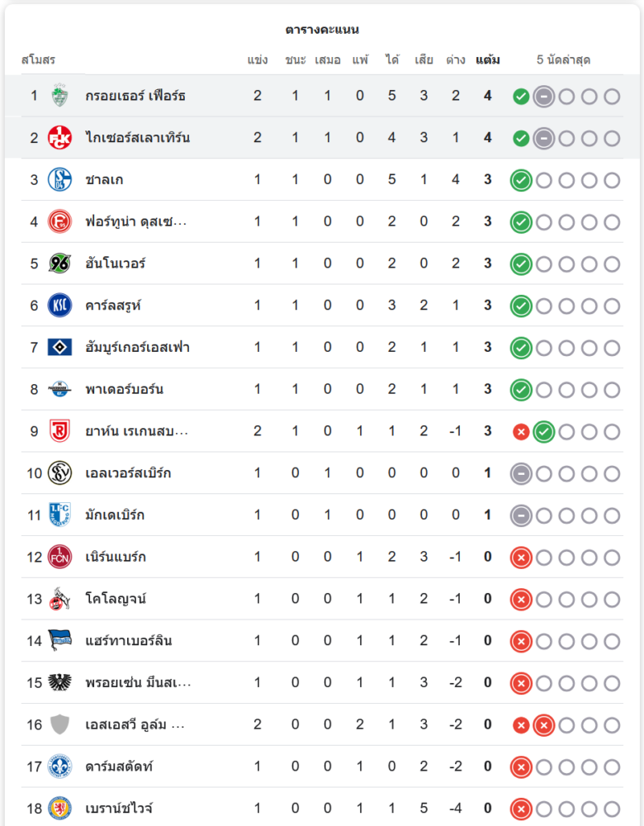Open the ฟอร์ทูน่า ดุสเซ... team name link
The width and height of the screenshot is (644, 826).
[136, 221]
